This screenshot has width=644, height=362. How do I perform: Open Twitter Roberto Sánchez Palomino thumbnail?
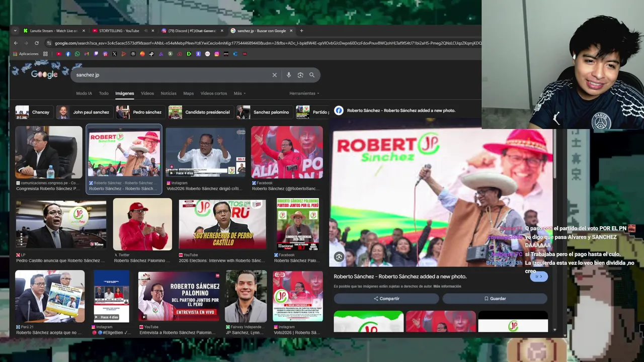point(142,224)
